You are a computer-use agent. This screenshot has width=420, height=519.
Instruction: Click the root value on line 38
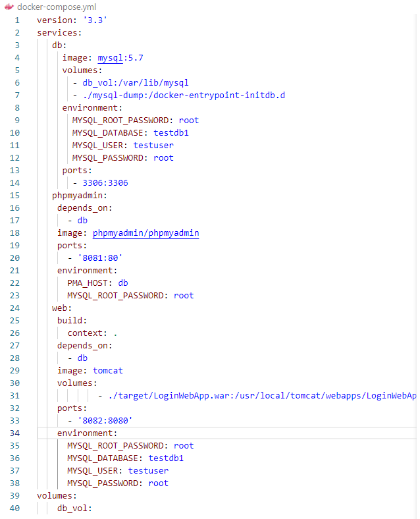pyautogui.click(x=159, y=483)
